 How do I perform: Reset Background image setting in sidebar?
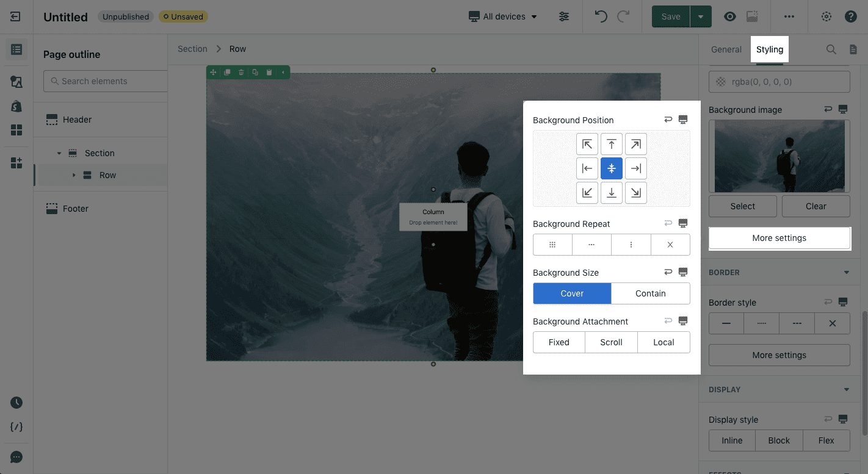(828, 109)
